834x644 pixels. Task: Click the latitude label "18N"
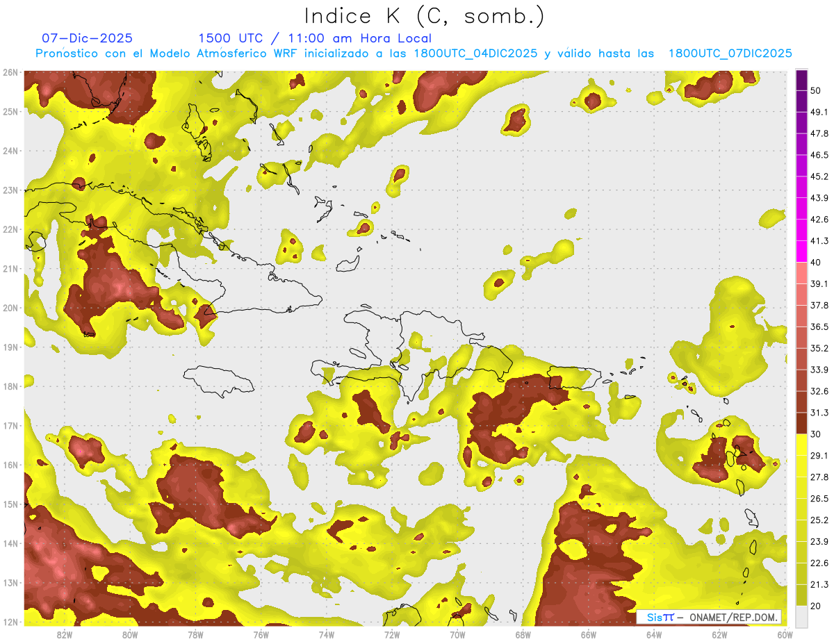coord(10,386)
